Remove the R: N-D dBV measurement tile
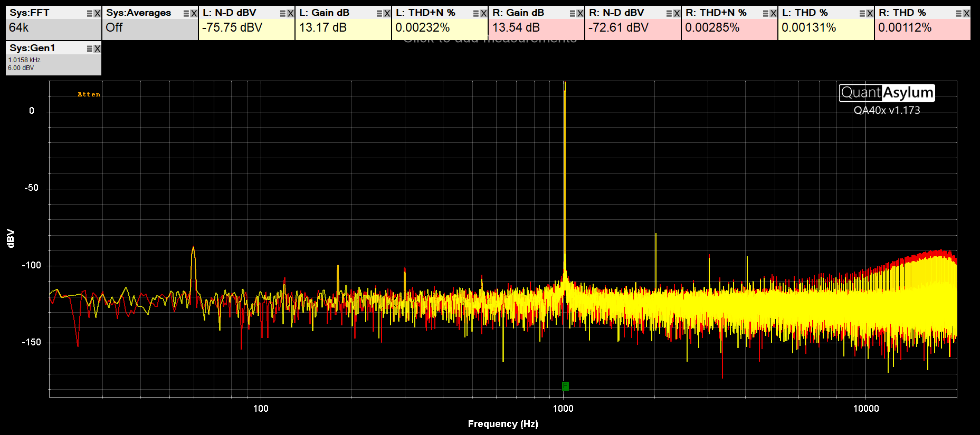 pos(677,14)
